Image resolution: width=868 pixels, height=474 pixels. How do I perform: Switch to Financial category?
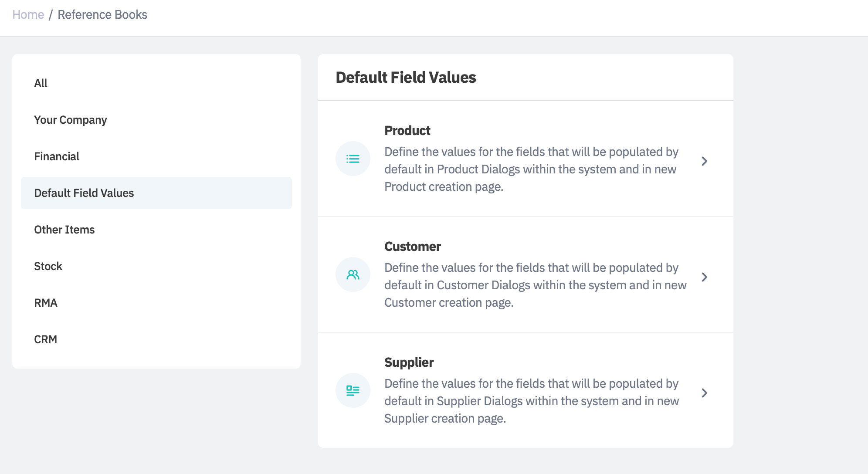tap(57, 156)
